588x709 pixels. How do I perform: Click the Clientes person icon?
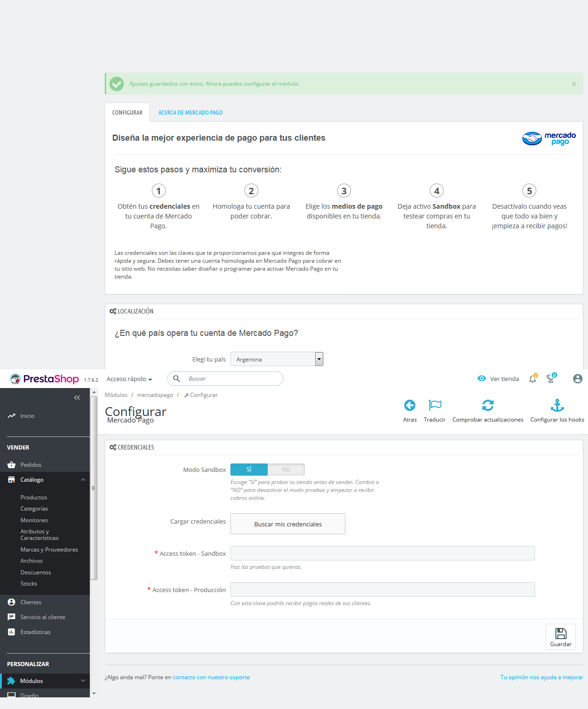pyautogui.click(x=12, y=602)
